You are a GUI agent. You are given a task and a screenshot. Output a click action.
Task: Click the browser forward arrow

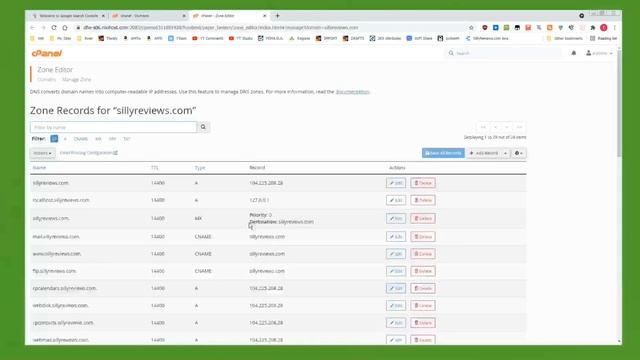coord(43,27)
